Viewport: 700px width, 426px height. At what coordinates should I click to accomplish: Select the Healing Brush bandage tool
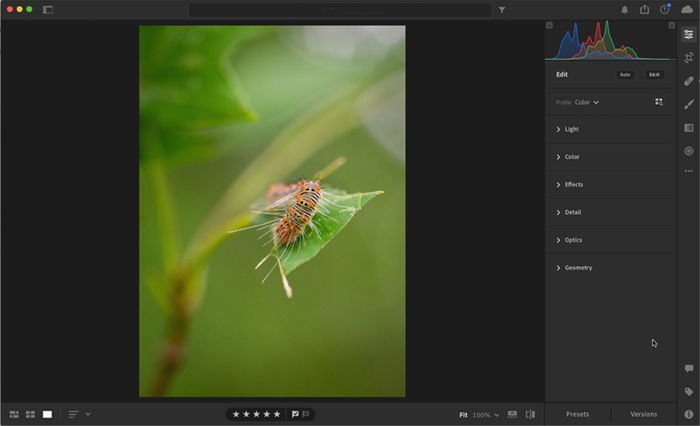point(688,81)
